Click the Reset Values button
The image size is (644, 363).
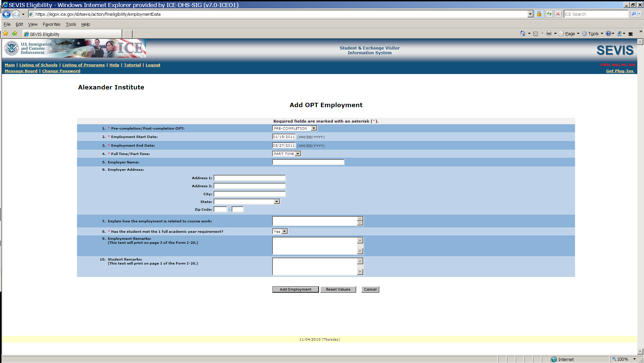[x=338, y=289]
